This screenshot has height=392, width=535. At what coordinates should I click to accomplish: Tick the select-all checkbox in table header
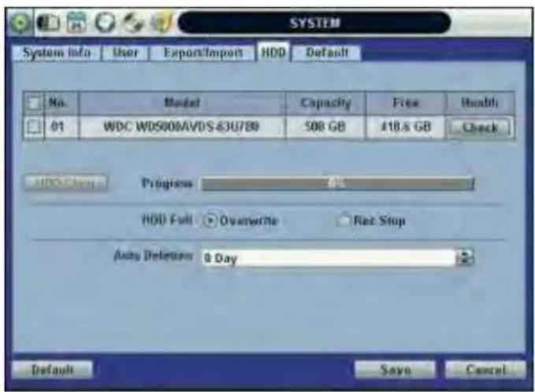pyautogui.click(x=34, y=103)
